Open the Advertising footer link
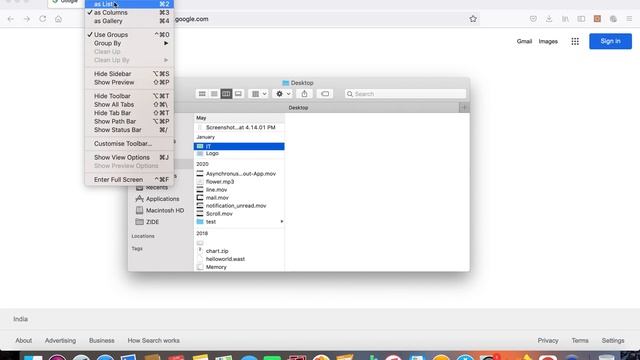 (60, 340)
